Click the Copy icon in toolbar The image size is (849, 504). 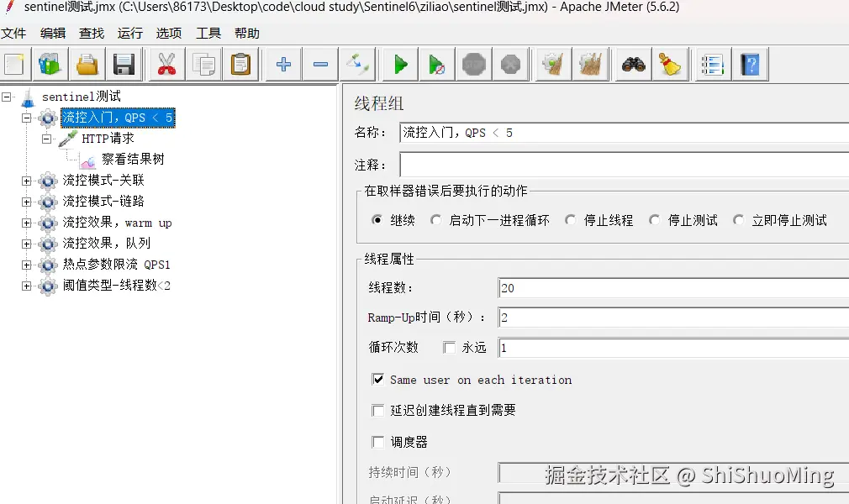[203, 65]
